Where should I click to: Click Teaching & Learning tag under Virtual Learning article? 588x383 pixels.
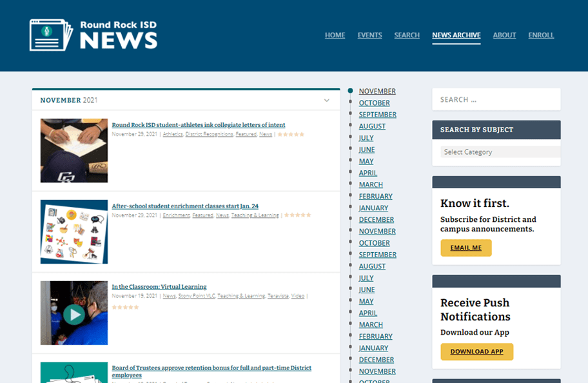[x=241, y=296]
